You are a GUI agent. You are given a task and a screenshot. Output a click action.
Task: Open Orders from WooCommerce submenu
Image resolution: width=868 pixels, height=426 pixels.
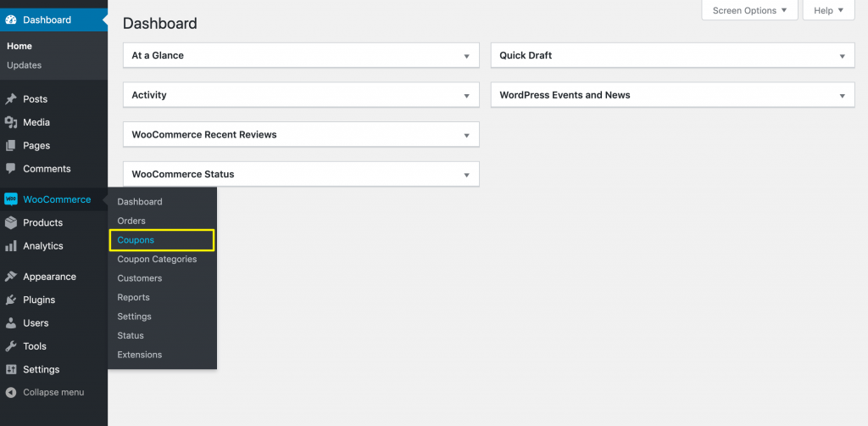[x=131, y=221]
